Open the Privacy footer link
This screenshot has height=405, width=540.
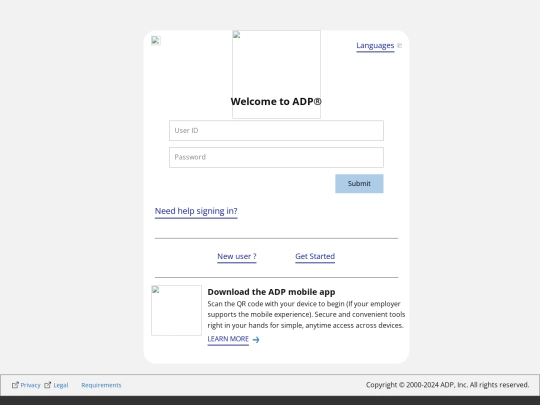click(x=30, y=385)
